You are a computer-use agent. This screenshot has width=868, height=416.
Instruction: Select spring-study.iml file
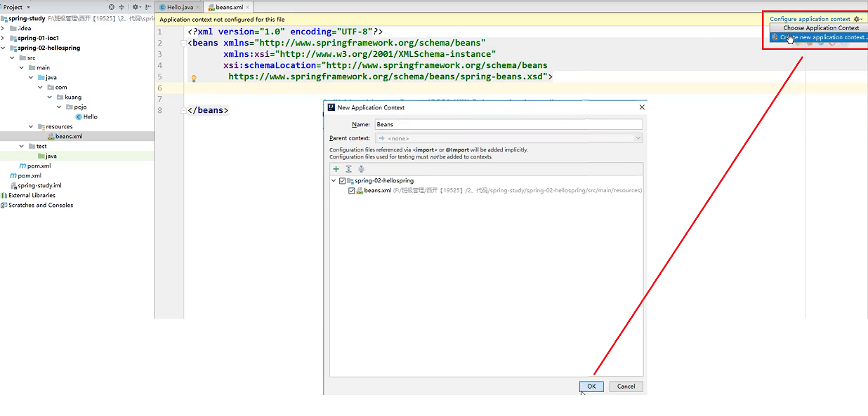35,185
